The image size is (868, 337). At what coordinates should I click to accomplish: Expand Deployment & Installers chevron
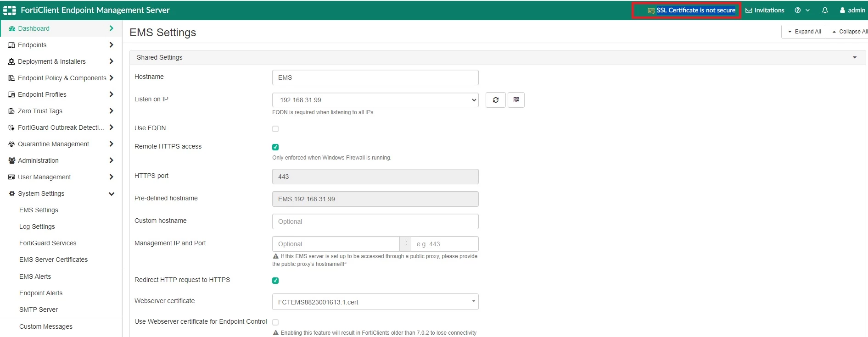click(111, 61)
